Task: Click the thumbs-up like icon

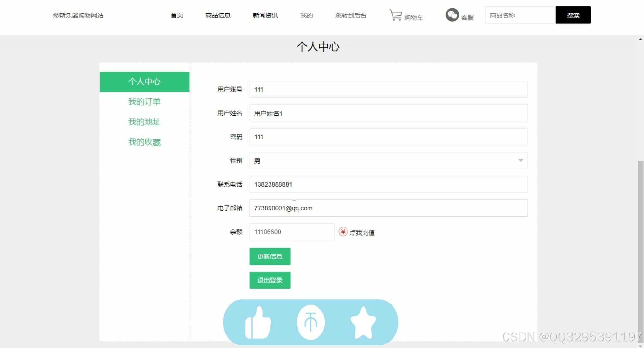Action: (x=258, y=322)
